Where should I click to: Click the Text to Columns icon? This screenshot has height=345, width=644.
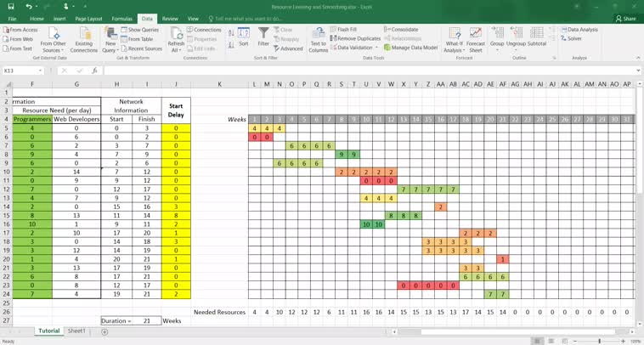click(x=318, y=38)
